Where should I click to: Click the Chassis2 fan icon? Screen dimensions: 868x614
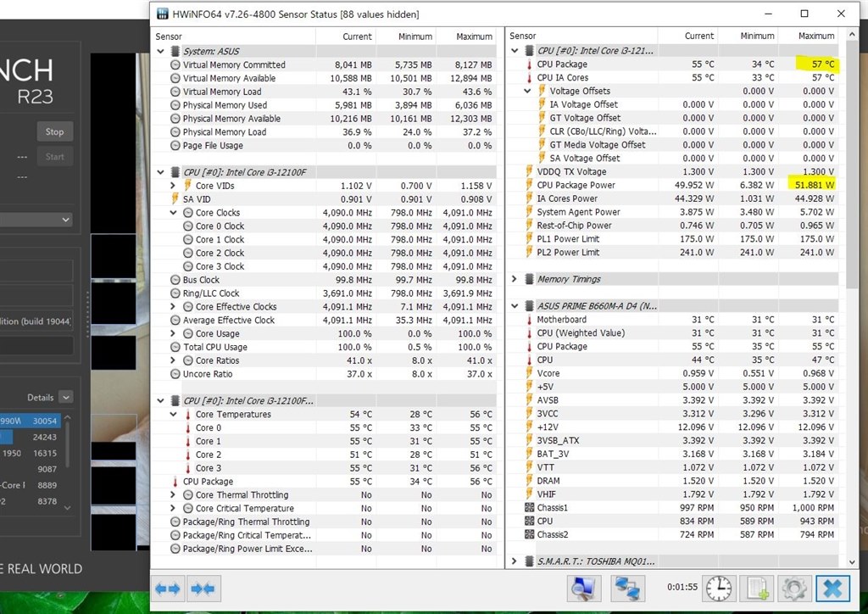[x=529, y=535]
